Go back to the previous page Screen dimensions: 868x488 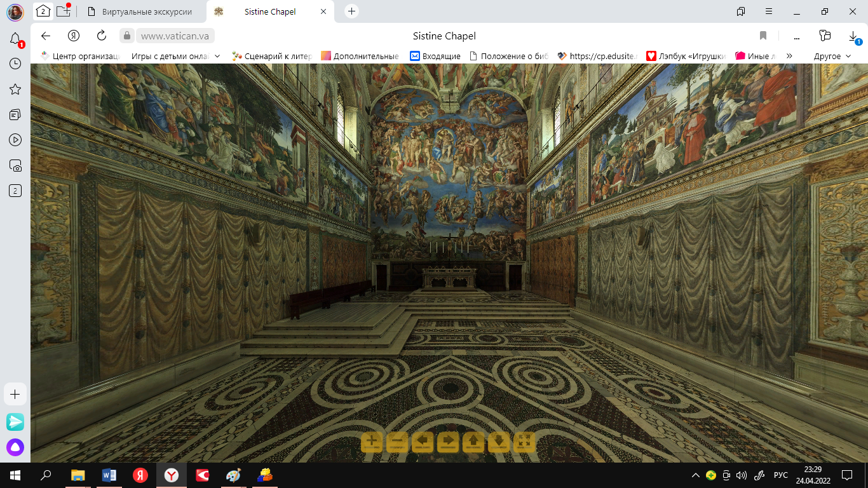tap(45, 36)
